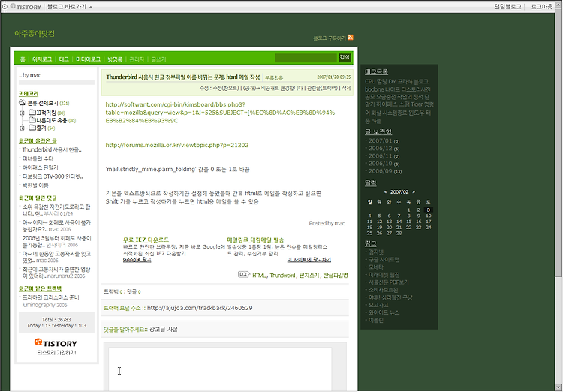This screenshot has width=563, height=392.
Task: Click the 태그 label icon above comments
Action: pyautogui.click(x=244, y=275)
